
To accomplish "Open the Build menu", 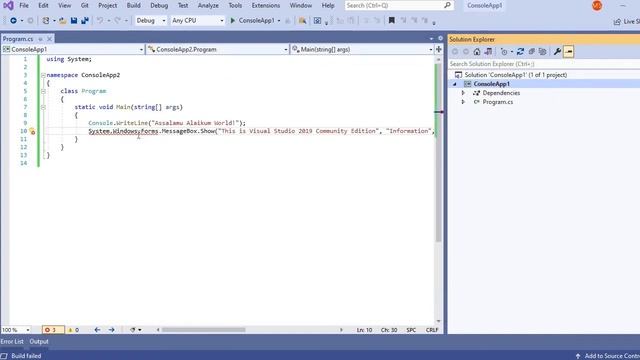I will pyautogui.click(x=133, y=6).
